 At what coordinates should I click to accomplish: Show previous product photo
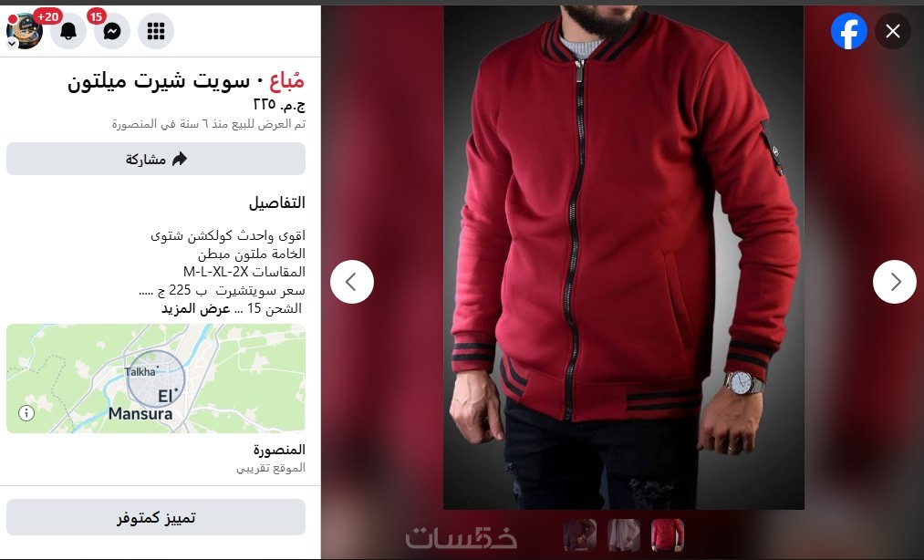tap(352, 282)
